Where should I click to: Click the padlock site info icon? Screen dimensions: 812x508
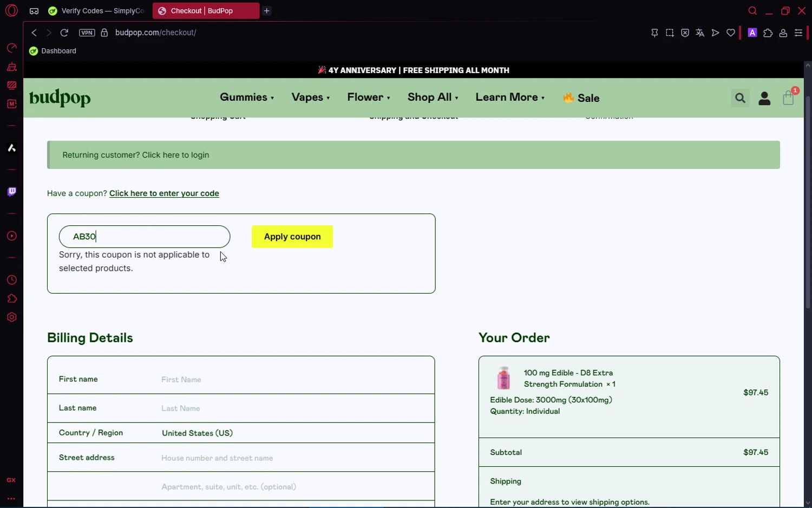[104, 32]
